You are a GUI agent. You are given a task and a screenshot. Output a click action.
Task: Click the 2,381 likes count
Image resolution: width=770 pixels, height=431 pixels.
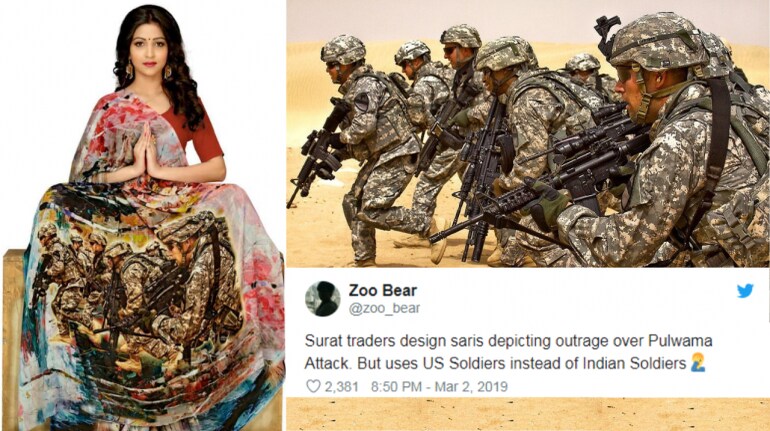click(341, 387)
